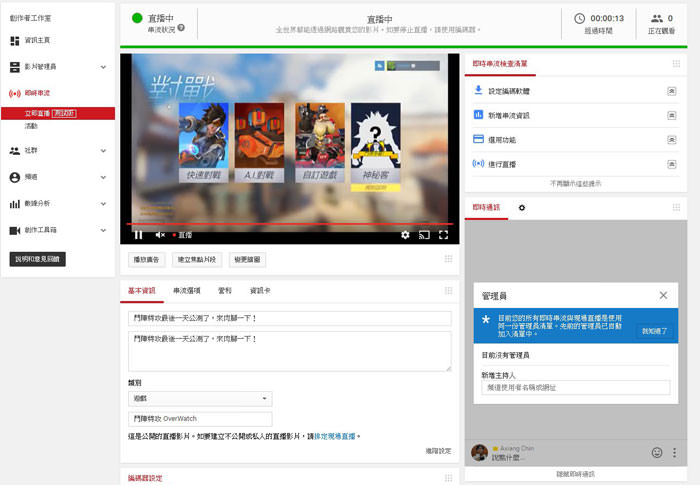Enter fullscreen in the video player
The height and width of the screenshot is (485, 700).
click(x=443, y=234)
